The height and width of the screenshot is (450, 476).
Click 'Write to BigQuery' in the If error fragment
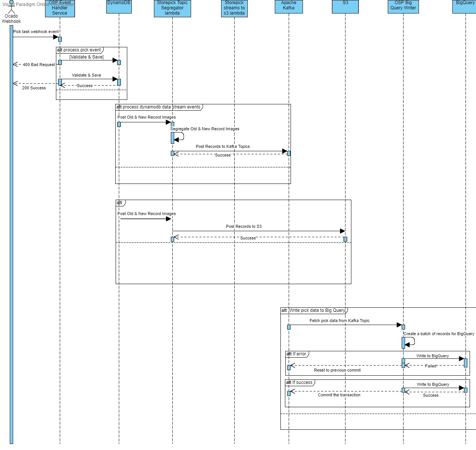pos(432,356)
